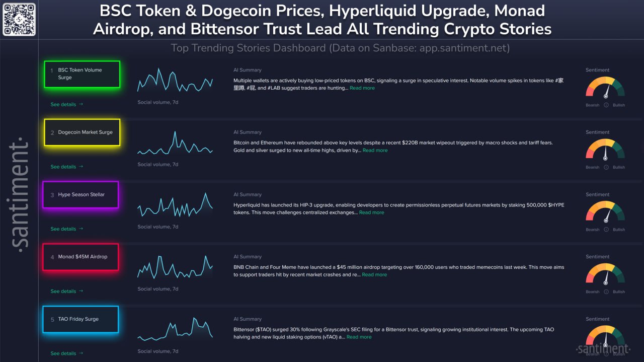Expand Read more on the Hyperliquid HIP-3 summary
The image size is (644, 362).
pyautogui.click(x=371, y=212)
